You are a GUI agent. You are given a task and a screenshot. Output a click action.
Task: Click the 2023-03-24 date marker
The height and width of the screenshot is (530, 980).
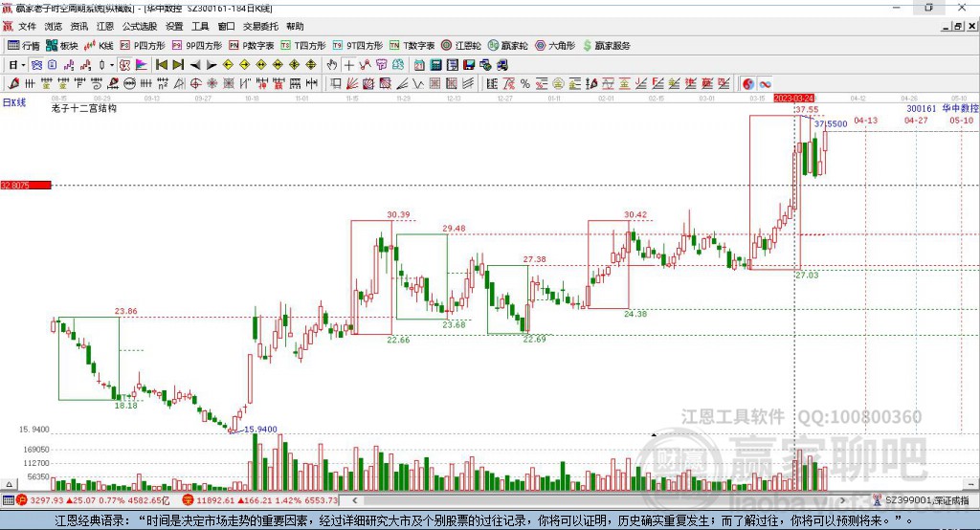793,99
